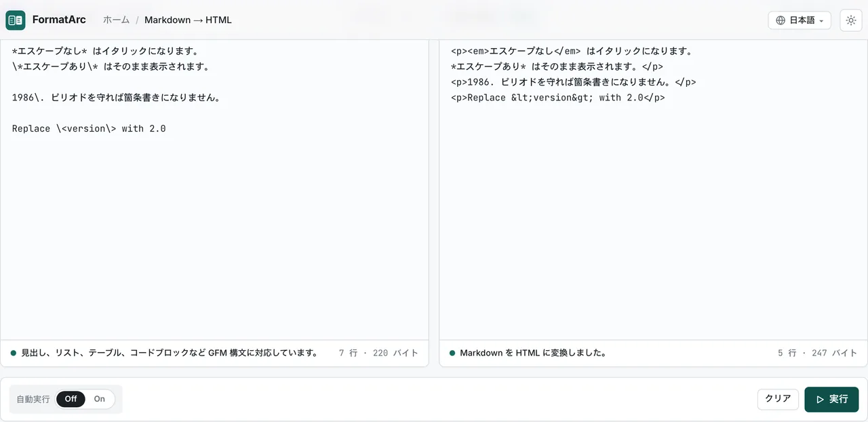Set auto-run to Off
Image resolution: width=868 pixels, height=422 pixels.
click(x=71, y=399)
